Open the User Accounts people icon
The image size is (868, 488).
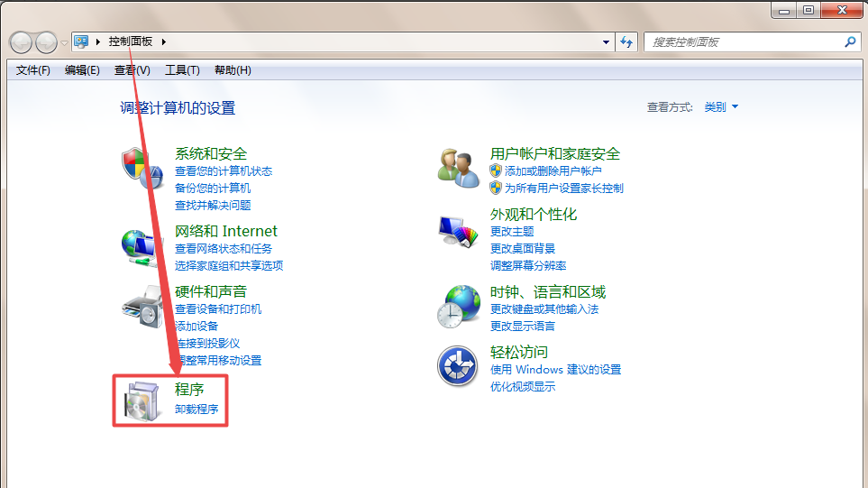click(x=458, y=169)
